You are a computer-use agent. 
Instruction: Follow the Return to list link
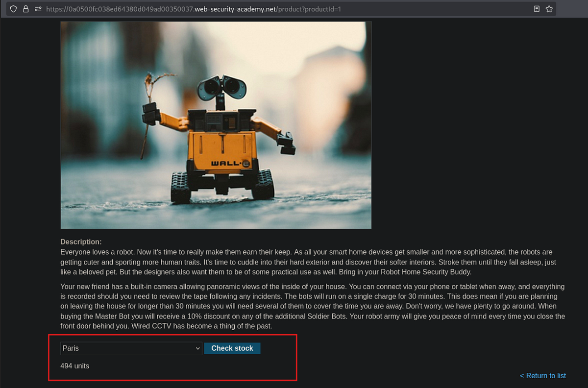(542, 375)
